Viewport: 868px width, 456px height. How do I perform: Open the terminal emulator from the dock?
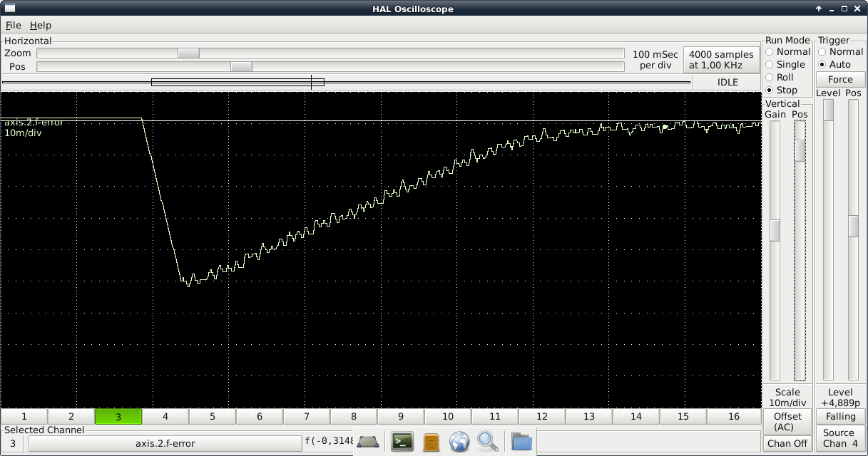coord(402,442)
